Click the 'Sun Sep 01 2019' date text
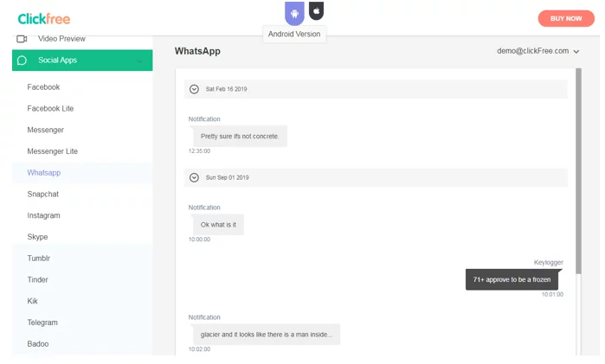This screenshot has width=605, height=364. tap(228, 177)
